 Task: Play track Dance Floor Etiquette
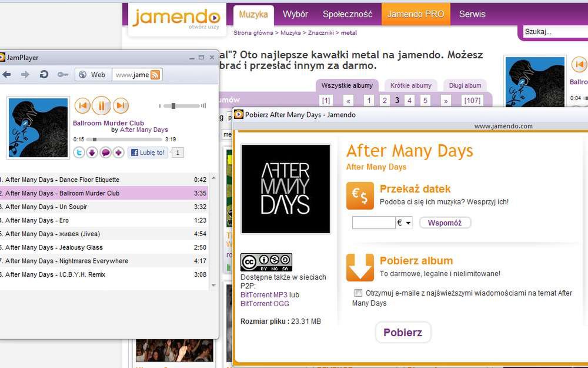pos(104,180)
